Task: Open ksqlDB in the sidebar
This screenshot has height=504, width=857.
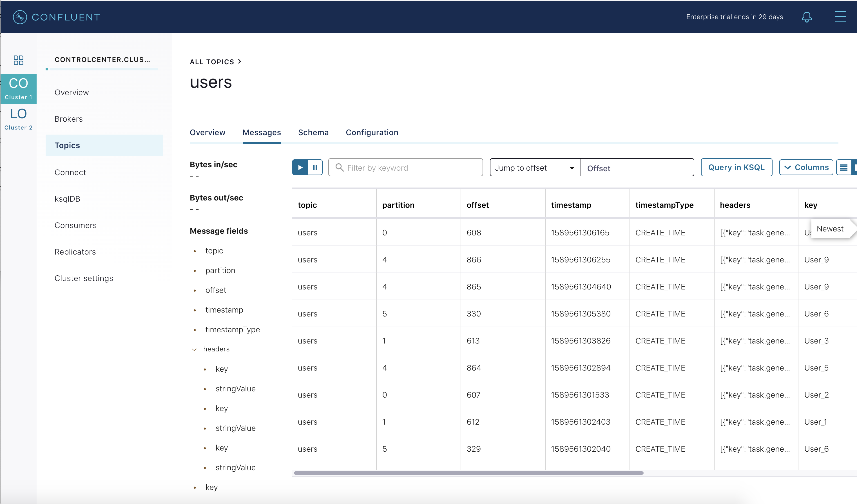Action: tap(67, 199)
